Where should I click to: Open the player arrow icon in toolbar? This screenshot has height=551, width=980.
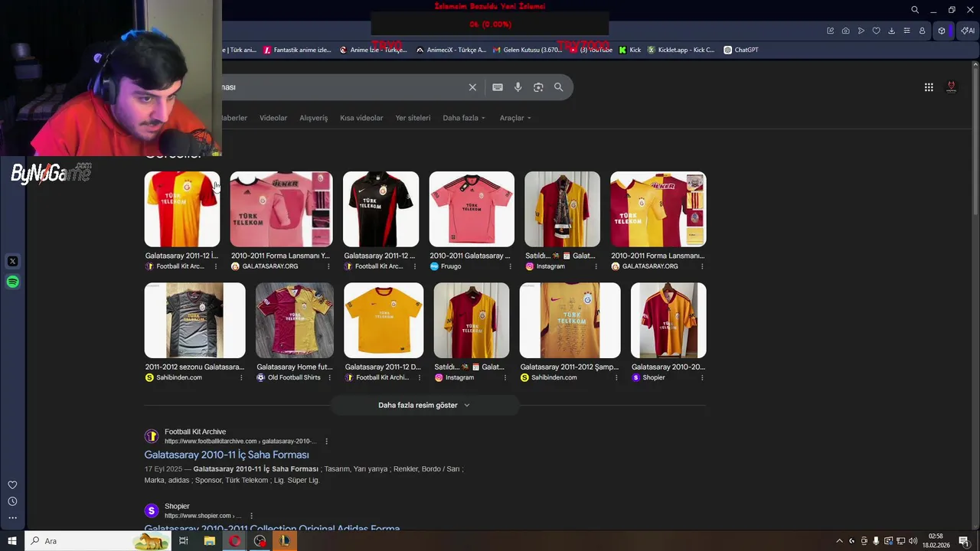(x=861, y=31)
